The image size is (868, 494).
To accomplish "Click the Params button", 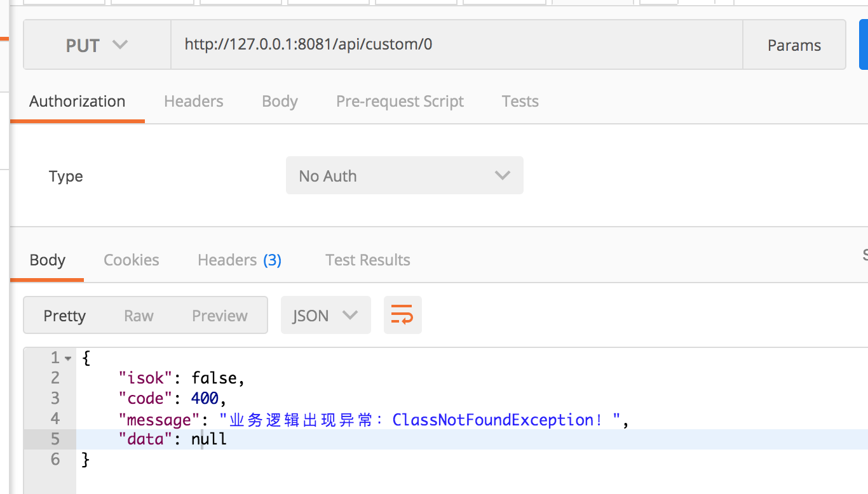I will (794, 45).
